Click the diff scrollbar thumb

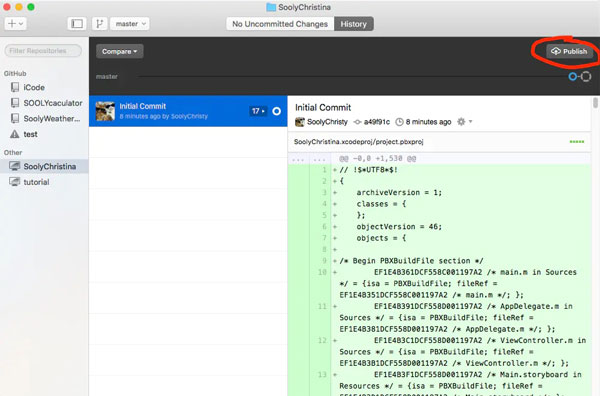[x=595, y=103]
